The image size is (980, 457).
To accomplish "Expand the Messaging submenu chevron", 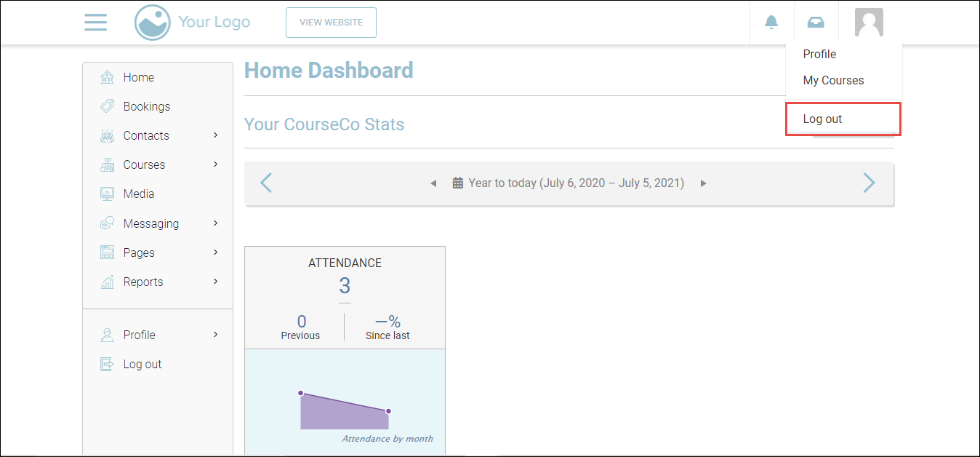I will coord(216,223).
